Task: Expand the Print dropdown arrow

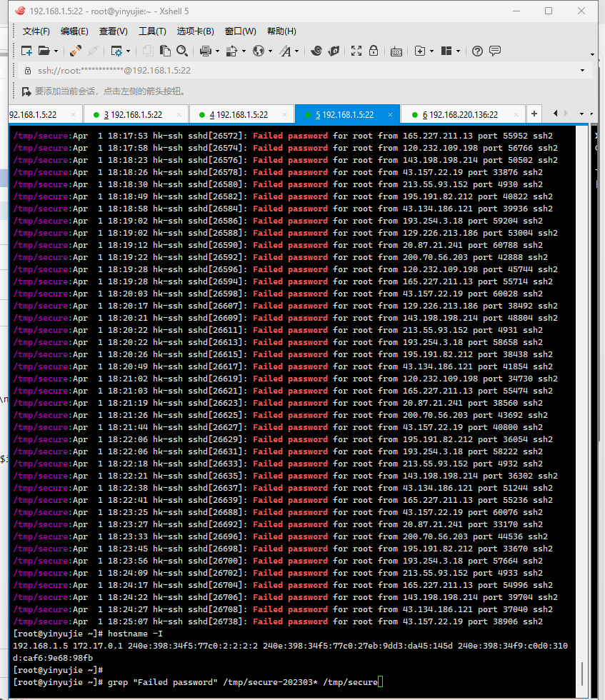Action: [x=217, y=51]
